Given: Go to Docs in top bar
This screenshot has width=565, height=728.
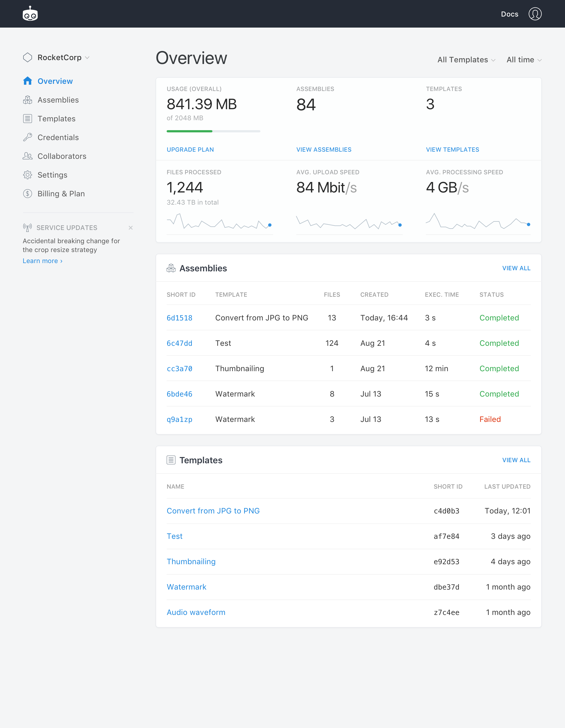Looking at the screenshot, I should [509, 14].
